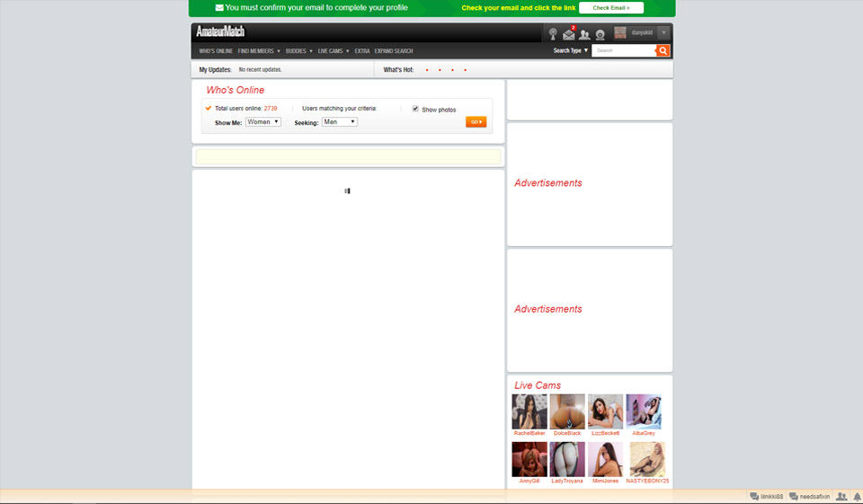Open the broadcast antenna icon in header
The height and width of the screenshot is (504, 863).
[x=553, y=34]
